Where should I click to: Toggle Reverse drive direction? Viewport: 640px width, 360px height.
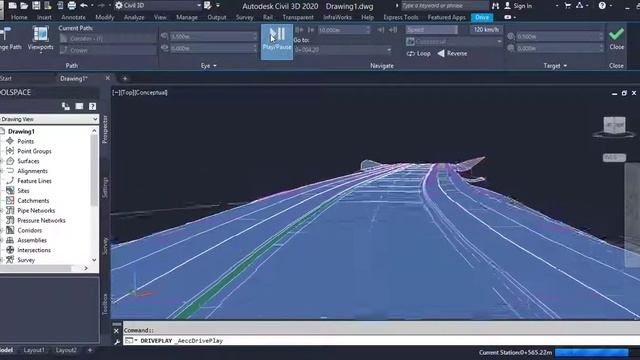pyautogui.click(x=452, y=53)
